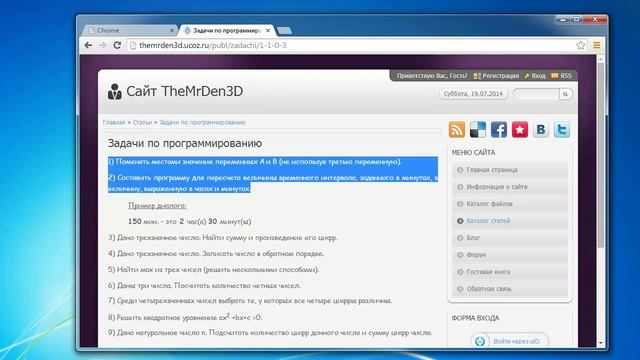Click task 7 'Среди четырехзначных чисел' line
This screenshot has width=640, height=360.
click(x=250, y=301)
